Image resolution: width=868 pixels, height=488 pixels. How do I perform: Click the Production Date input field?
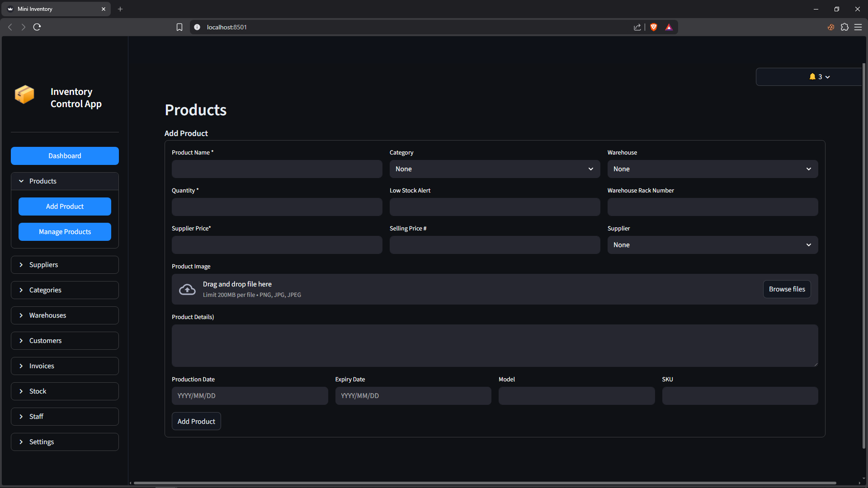[250, 396]
